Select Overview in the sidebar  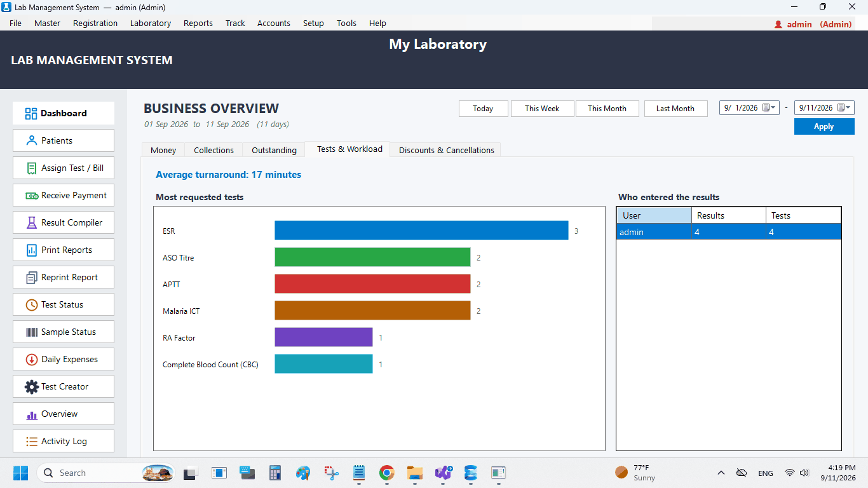coord(64,414)
